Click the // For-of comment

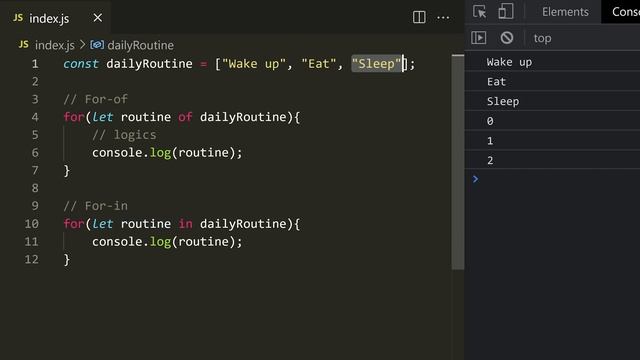point(96,99)
